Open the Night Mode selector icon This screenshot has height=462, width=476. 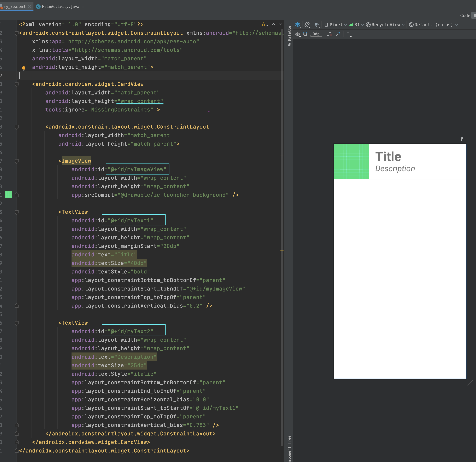317,25
